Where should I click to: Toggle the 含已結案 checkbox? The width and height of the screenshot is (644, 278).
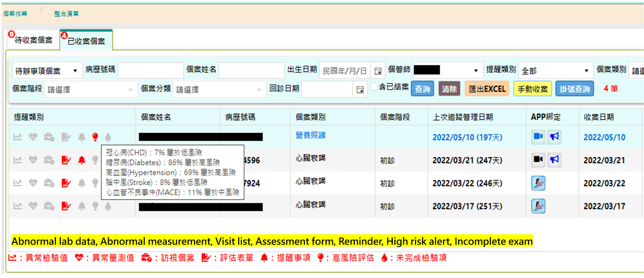click(374, 87)
